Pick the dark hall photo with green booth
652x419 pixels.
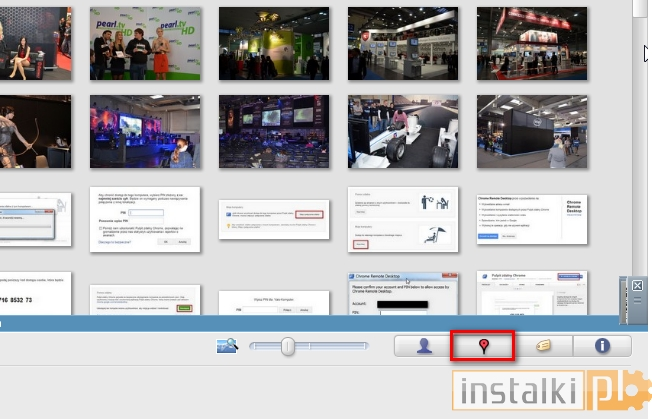(x=274, y=43)
